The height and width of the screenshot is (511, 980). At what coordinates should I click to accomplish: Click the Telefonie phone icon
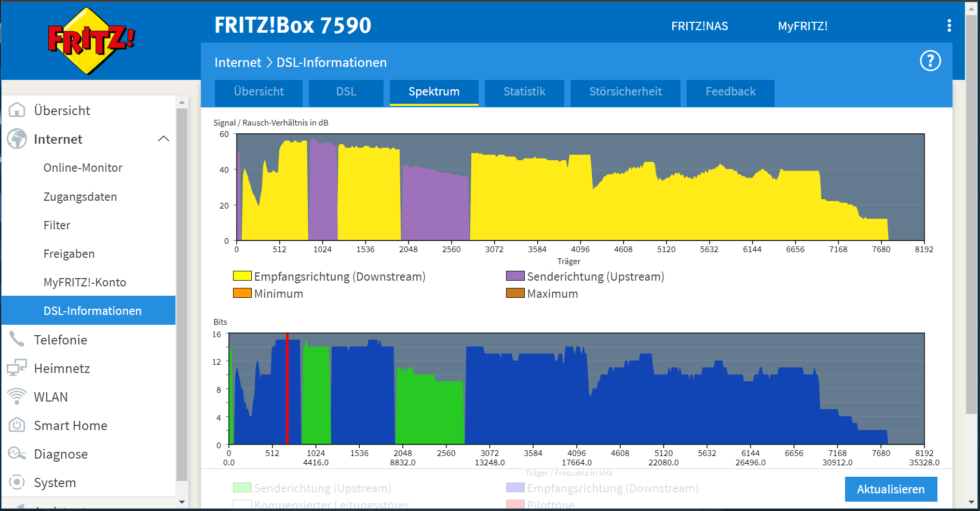tap(17, 339)
